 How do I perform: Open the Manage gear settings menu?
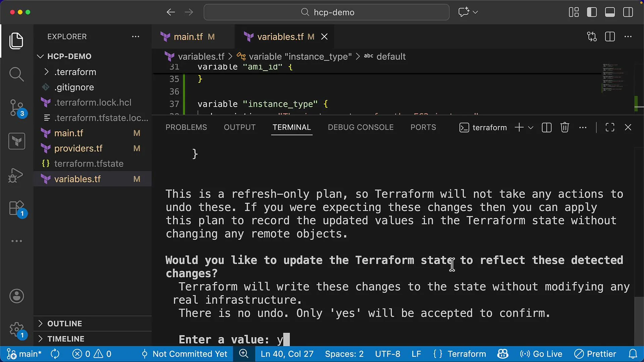click(x=16, y=330)
